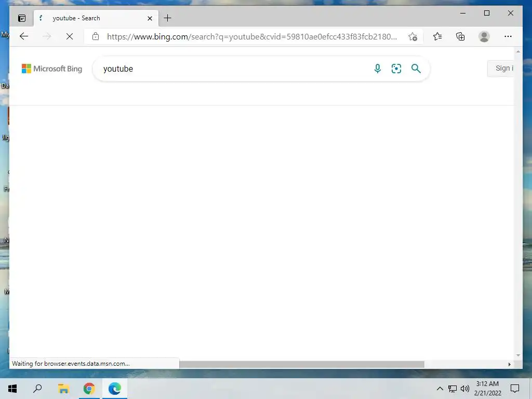View site information lock icon
Screen dimensions: 532x399
coord(96,36)
